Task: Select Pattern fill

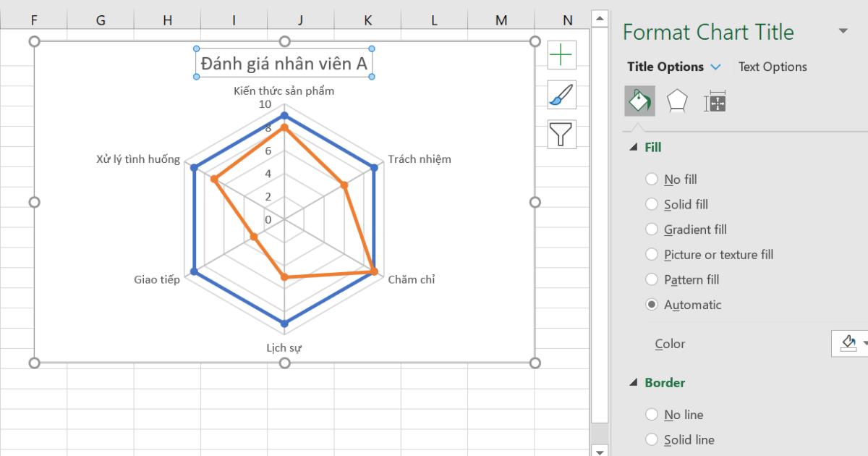Action: [652, 279]
